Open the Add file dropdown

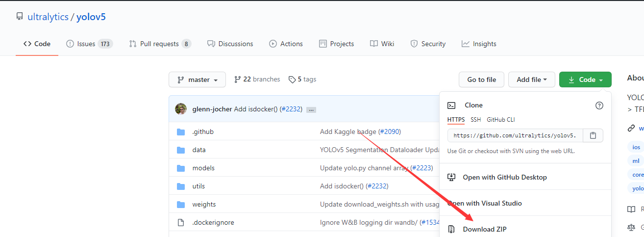(531, 79)
